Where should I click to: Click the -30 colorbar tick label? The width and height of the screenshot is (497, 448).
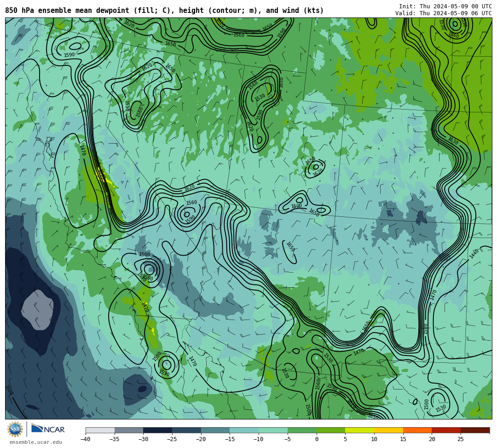(143, 439)
